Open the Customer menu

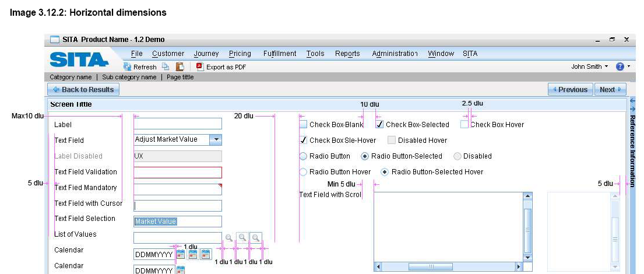click(168, 54)
